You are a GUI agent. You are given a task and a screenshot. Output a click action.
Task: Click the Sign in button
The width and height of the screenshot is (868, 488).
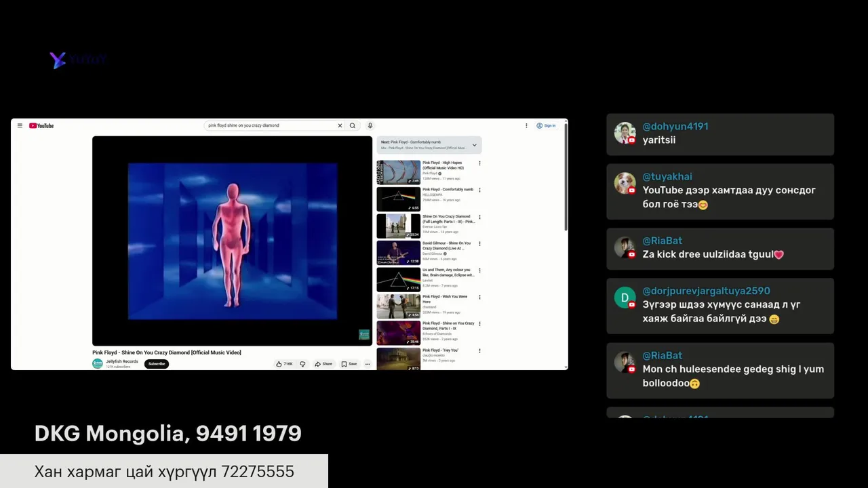click(x=546, y=125)
